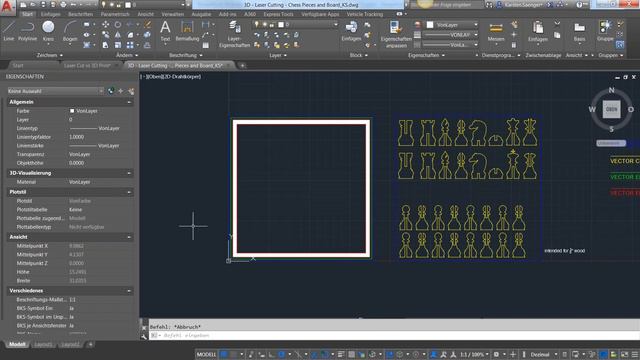Expand the Beschriftung panel
This screenshot has width=640, height=360.
(186, 55)
